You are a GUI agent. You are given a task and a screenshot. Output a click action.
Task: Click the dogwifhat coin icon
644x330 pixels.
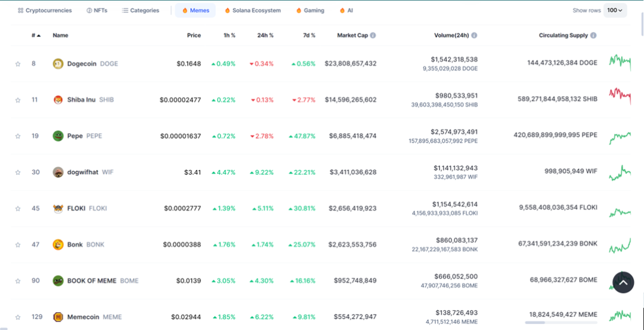(58, 172)
